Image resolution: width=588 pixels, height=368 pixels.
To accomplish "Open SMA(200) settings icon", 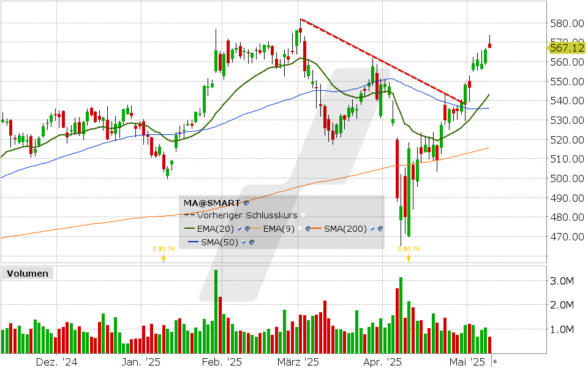I will pyautogui.click(x=380, y=229).
